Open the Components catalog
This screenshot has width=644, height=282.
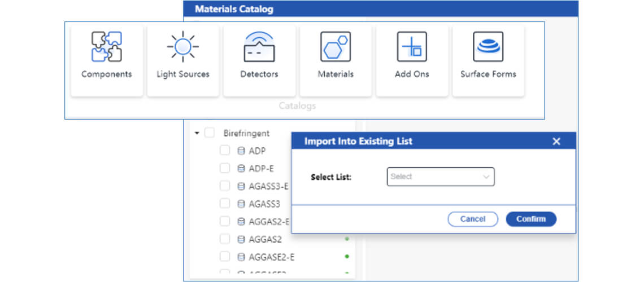coord(106,60)
